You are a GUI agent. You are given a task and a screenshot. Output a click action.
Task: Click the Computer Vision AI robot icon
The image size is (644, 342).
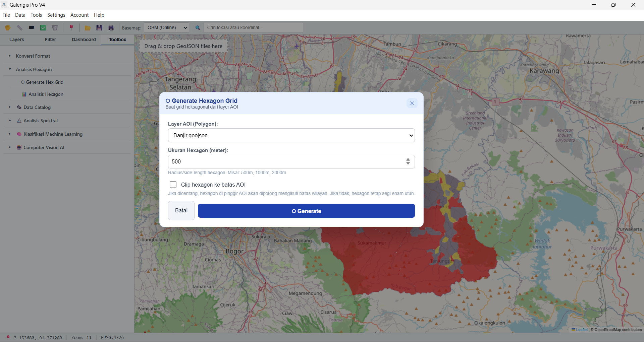click(19, 148)
